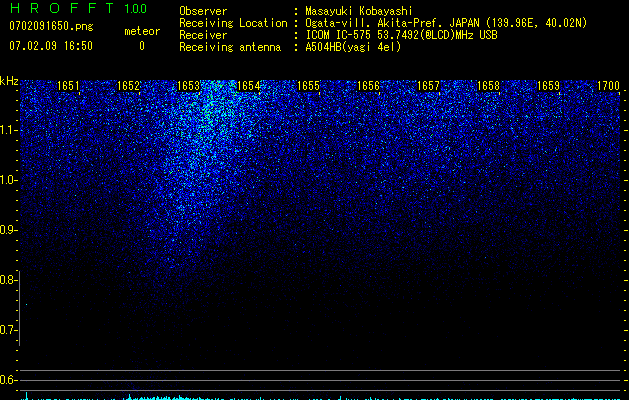Viewport: 629px width, 400px height.
Task: Select observer name Masayuki Kobayashi
Action: pos(359,11)
